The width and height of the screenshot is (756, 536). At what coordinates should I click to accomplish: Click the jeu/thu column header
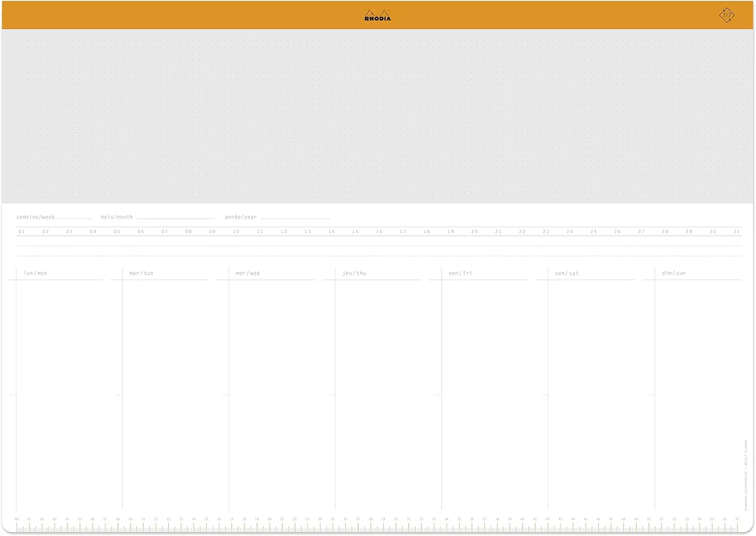[x=354, y=273]
